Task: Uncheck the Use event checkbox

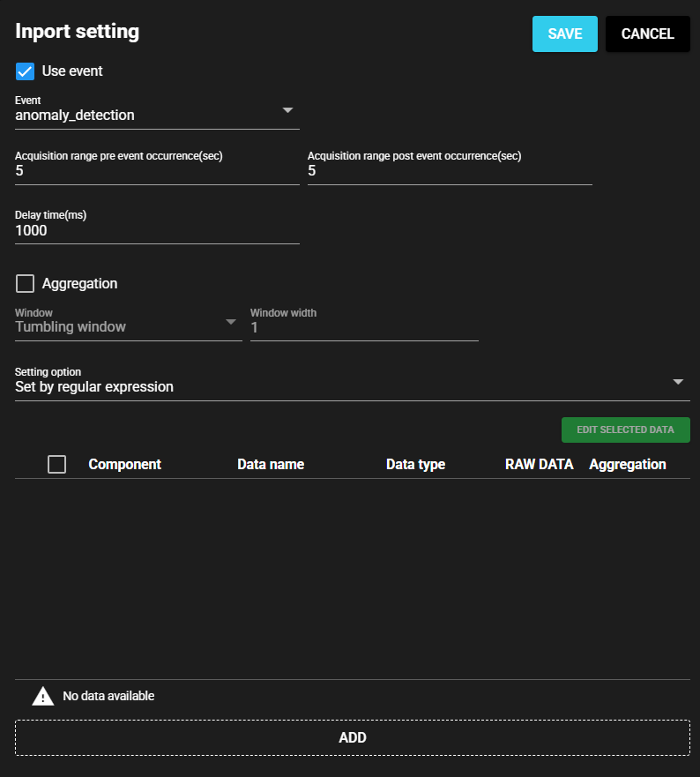Action: coord(23,71)
